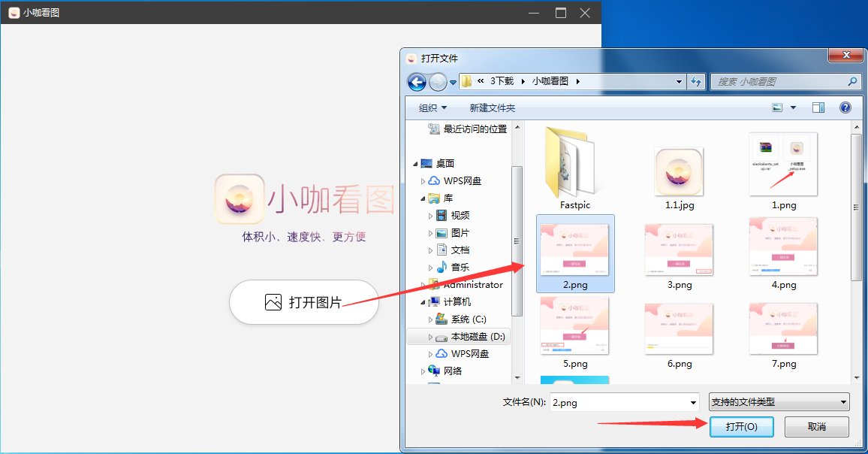Screen dimensions: 868x454
Task: Maximize the 小咖看图 window
Action: [x=561, y=13]
